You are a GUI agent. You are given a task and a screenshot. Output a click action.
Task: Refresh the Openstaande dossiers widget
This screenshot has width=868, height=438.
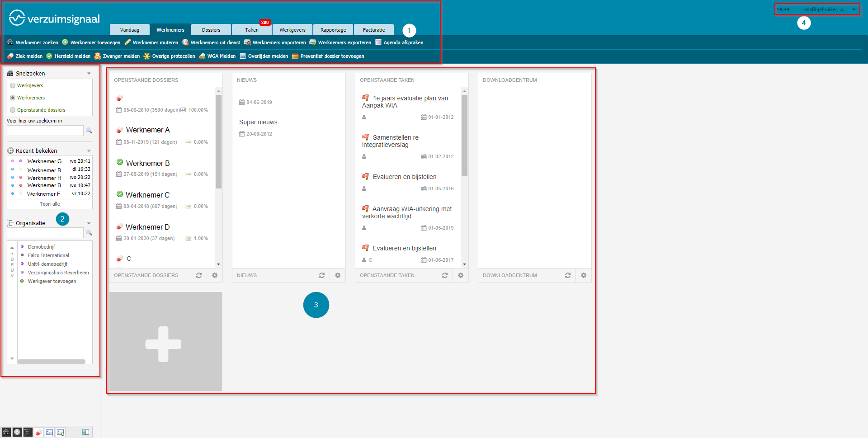(x=199, y=275)
